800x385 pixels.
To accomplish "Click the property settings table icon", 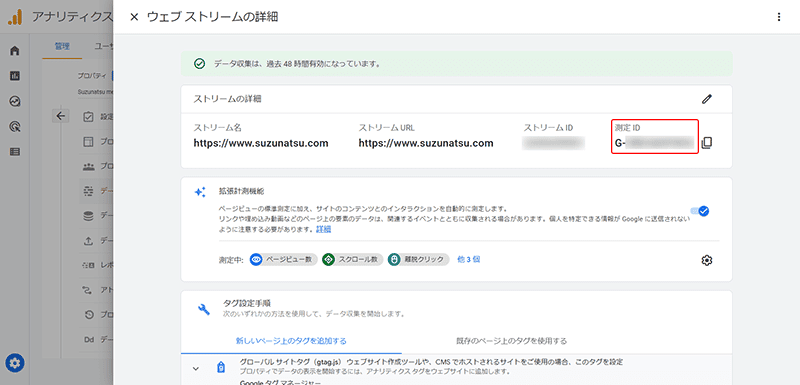I will pos(88,141).
